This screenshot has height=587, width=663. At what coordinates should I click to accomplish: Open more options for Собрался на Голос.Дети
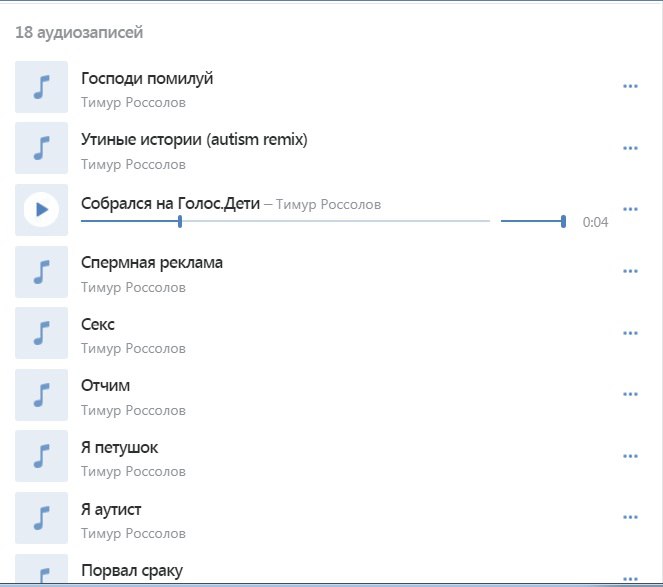tap(630, 209)
